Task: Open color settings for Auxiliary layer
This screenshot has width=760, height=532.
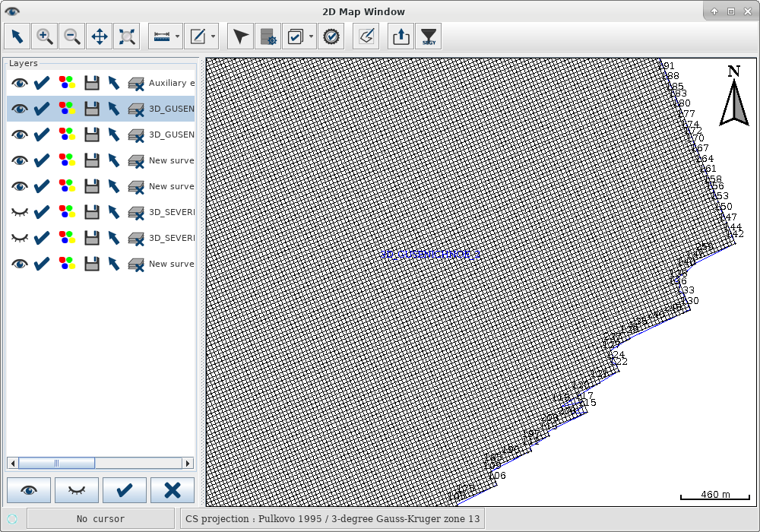Action: 67,83
